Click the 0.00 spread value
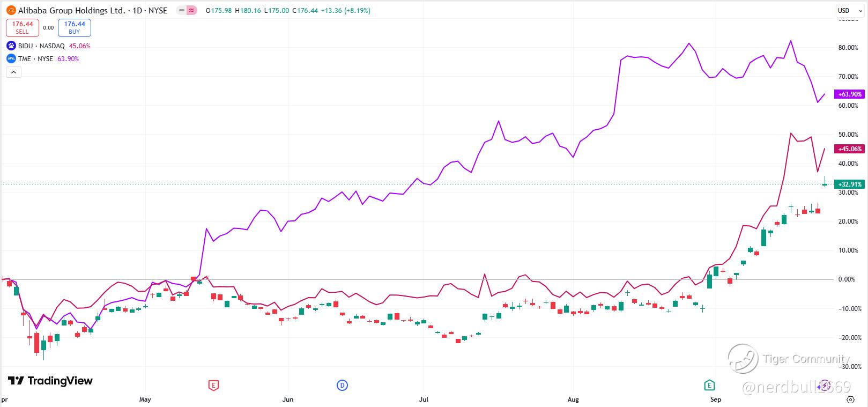Image resolution: width=868 pixels, height=407 pixels. [x=48, y=28]
